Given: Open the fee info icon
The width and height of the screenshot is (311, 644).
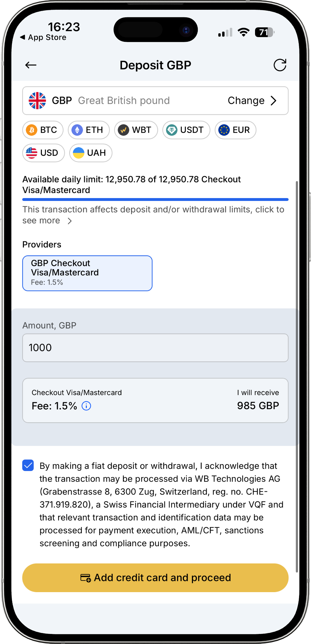Looking at the screenshot, I should 86,406.
